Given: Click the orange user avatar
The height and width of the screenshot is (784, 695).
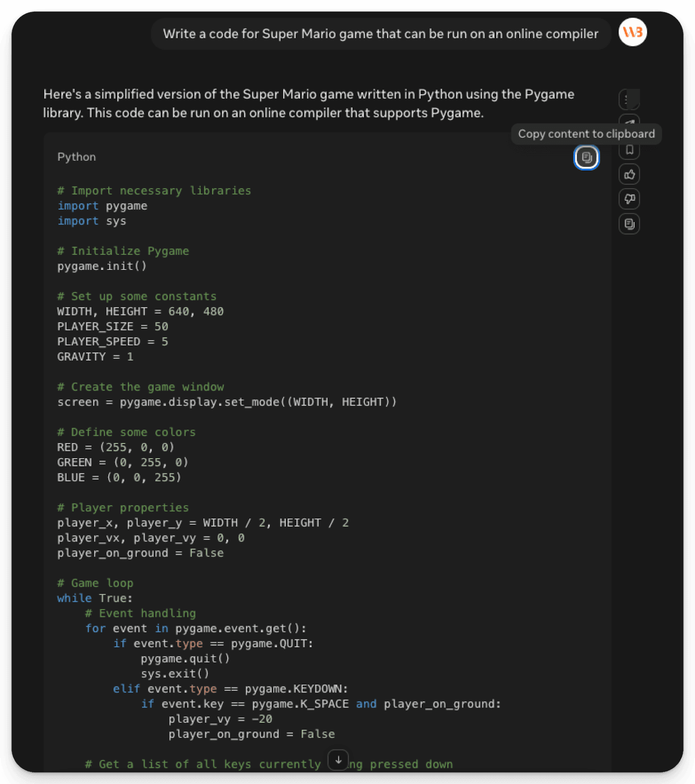Looking at the screenshot, I should click(632, 32).
